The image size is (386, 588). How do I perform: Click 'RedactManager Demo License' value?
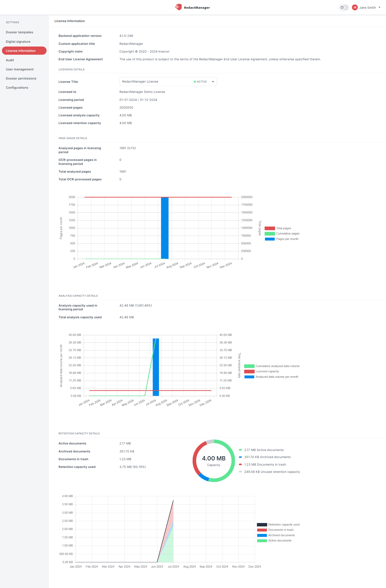142,92
